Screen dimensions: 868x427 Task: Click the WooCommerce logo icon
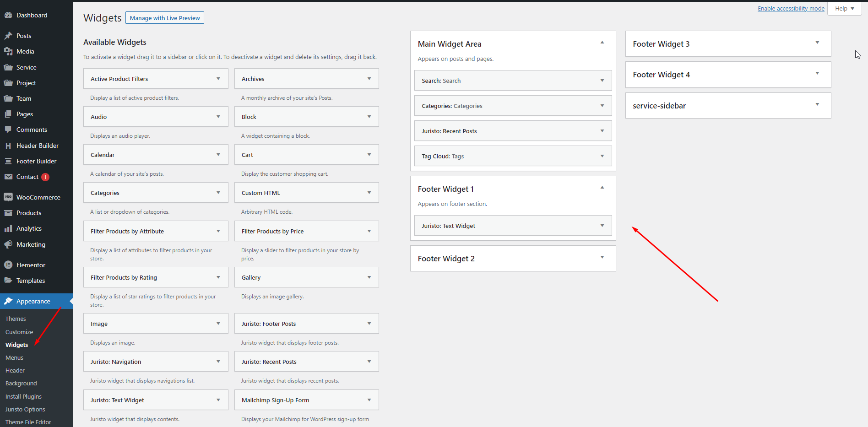[x=8, y=197]
